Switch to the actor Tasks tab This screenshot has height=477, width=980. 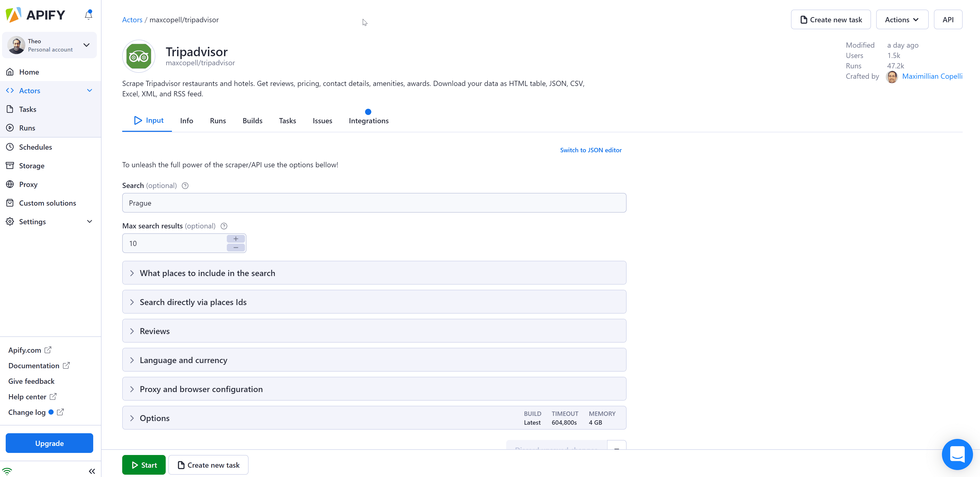[x=287, y=121]
